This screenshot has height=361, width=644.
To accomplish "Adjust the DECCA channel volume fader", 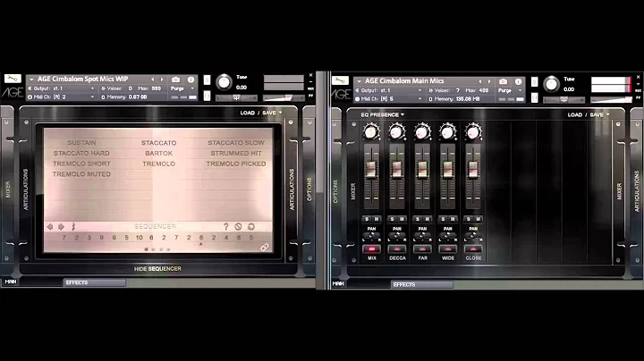I will click(x=397, y=169).
